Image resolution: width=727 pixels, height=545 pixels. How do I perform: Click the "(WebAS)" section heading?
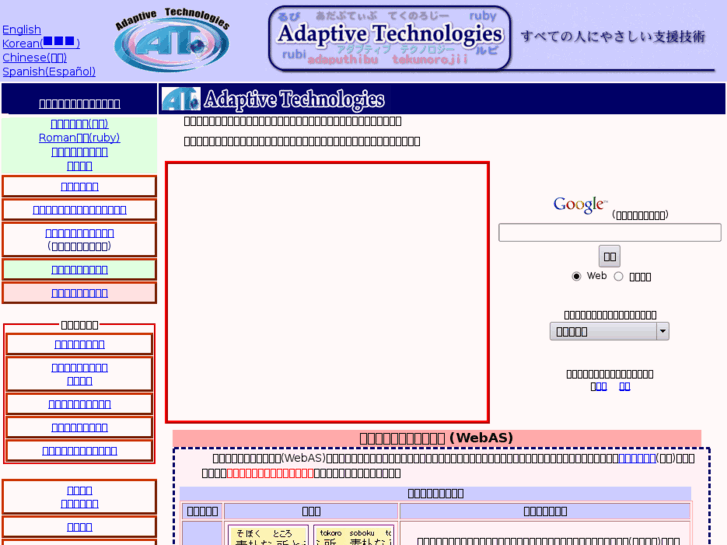click(436, 438)
